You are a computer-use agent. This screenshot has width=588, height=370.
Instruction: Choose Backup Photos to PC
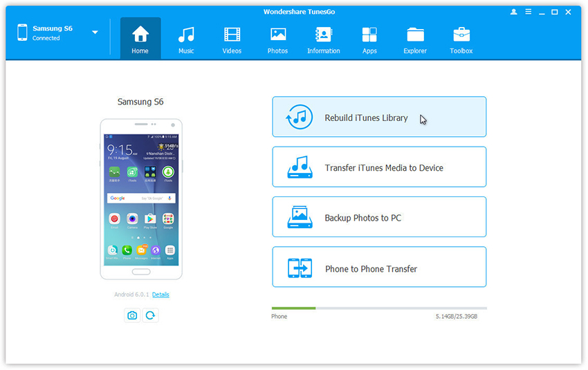tap(379, 218)
